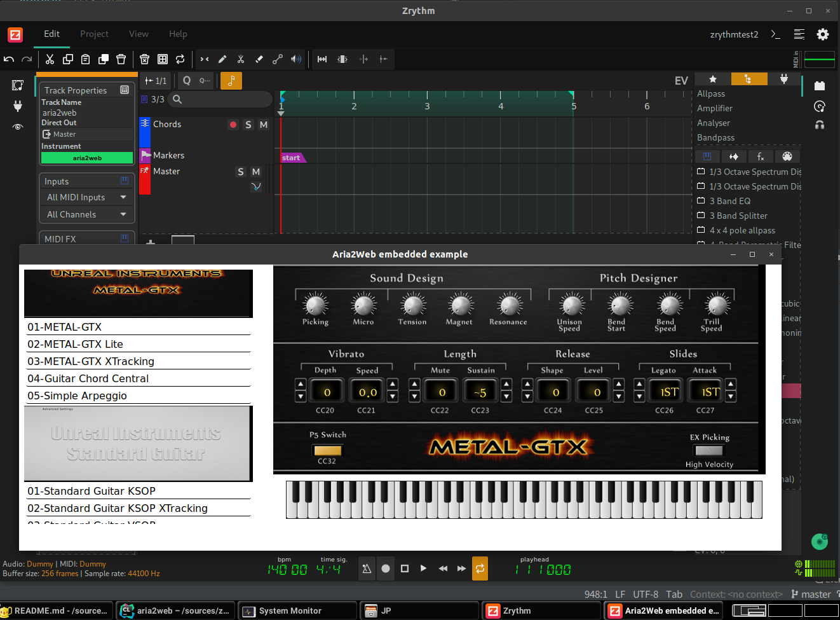
Task: Click the Resonance knob
Action: click(508, 305)
